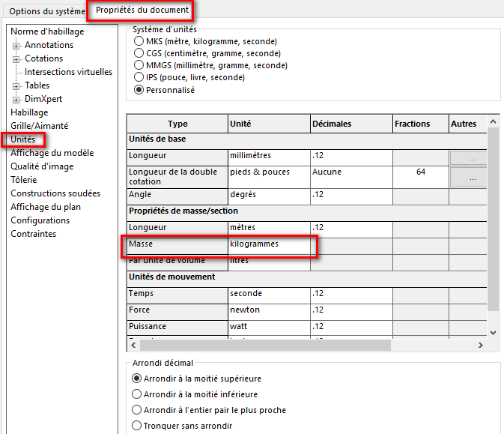Screen dimensions: 504x434
Task: Open Propriétés du document tab
Action: tap(142, 10)
